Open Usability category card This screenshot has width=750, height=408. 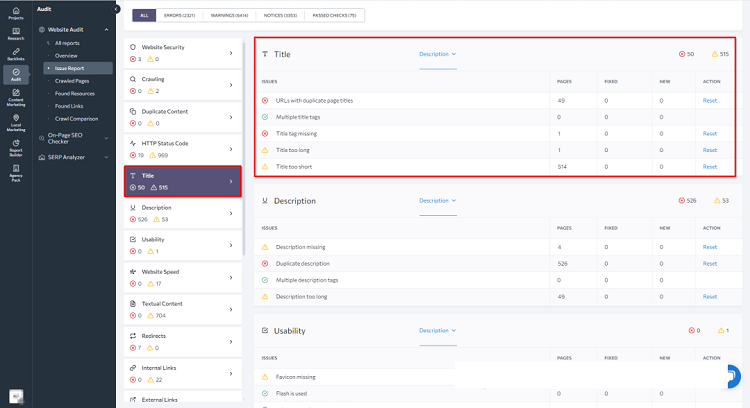183,245
